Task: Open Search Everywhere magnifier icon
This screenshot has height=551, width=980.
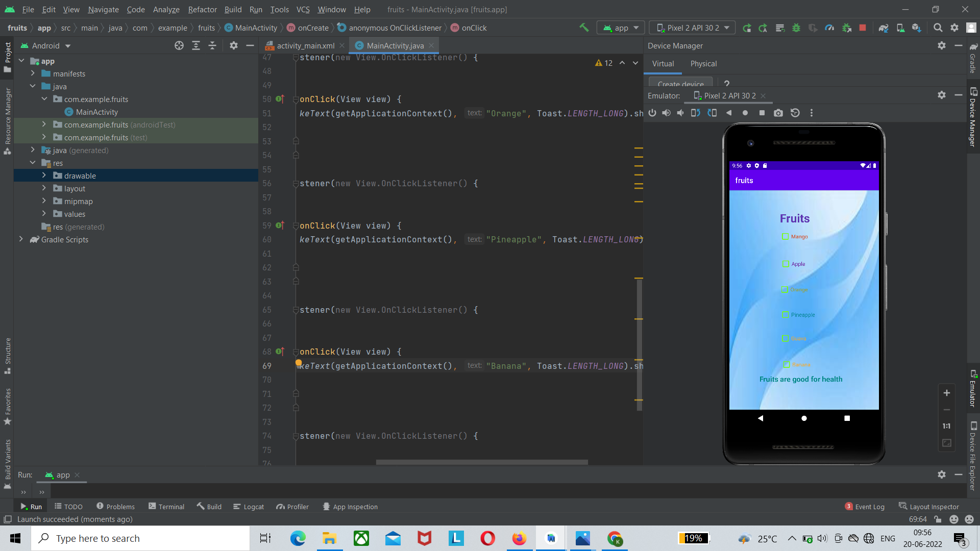Action: point(938,28)
